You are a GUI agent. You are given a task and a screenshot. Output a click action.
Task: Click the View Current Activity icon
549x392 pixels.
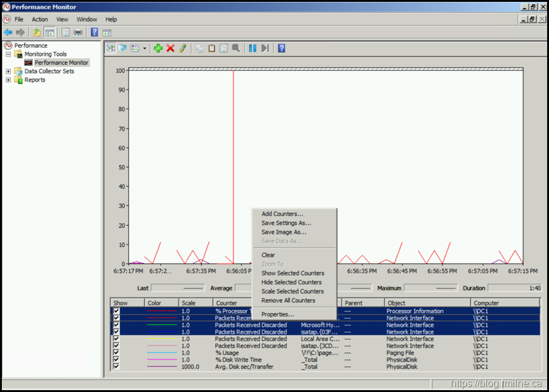(111, 48)
